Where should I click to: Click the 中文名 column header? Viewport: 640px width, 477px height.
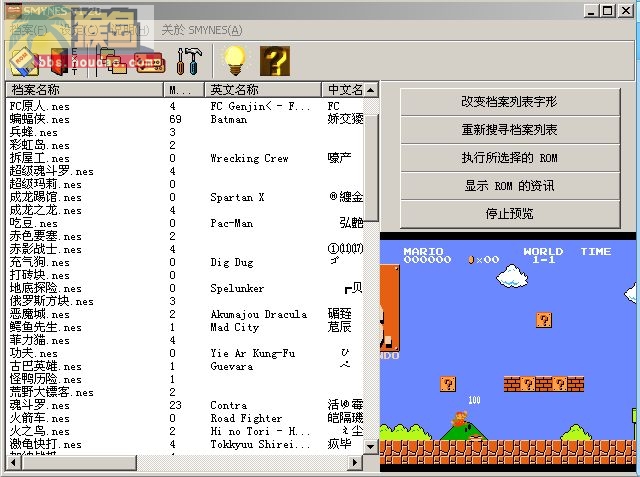coord(343,90)
